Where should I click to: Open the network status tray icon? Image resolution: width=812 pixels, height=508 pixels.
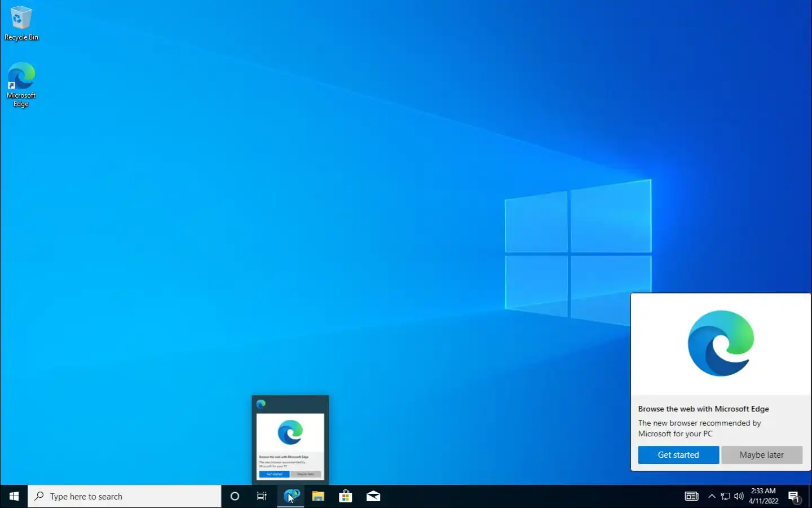pyautogui.click(x=725, y=496)
